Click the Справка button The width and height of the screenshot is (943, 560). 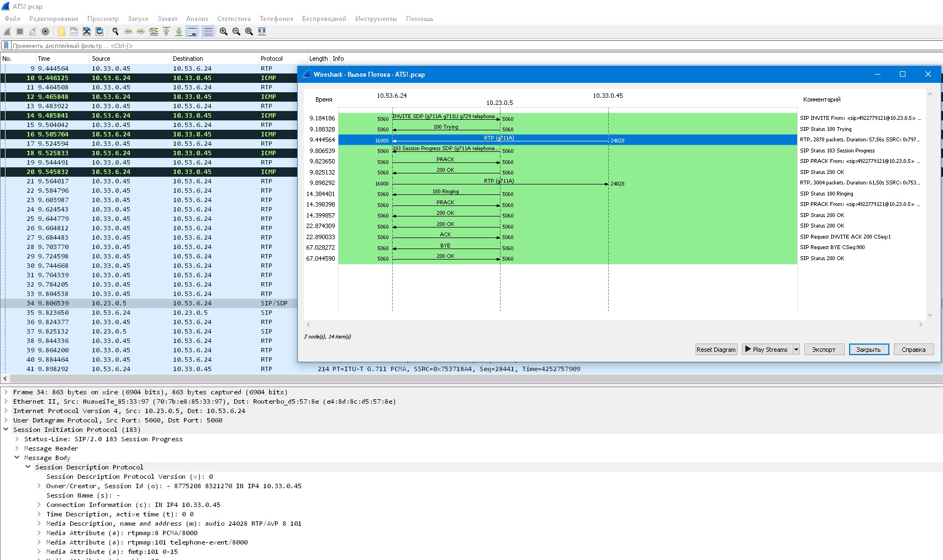(x=913, y=350)
